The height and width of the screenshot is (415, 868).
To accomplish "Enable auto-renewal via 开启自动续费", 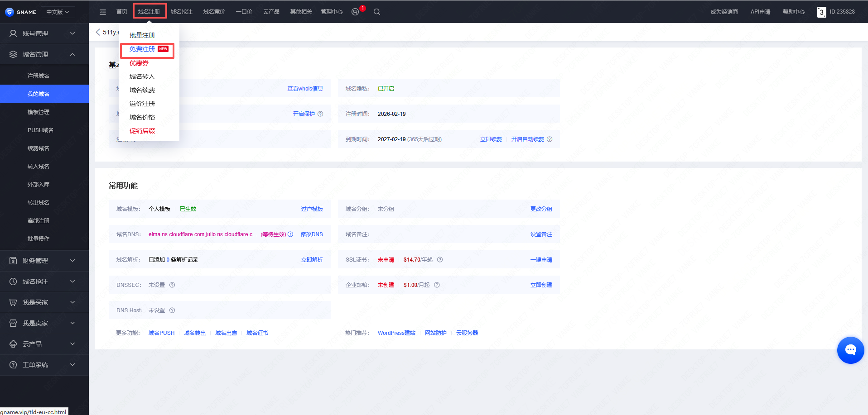I will pos(527,139).
